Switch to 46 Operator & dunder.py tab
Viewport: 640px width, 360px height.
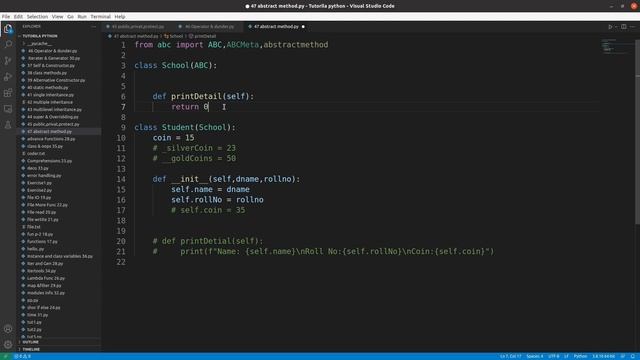coord(209,27)
